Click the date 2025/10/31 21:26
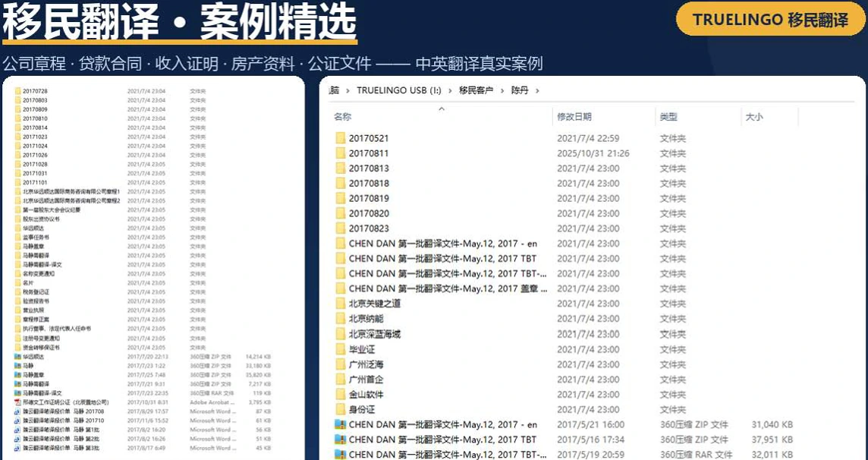 pyautogui.click(x=593, y=153)
